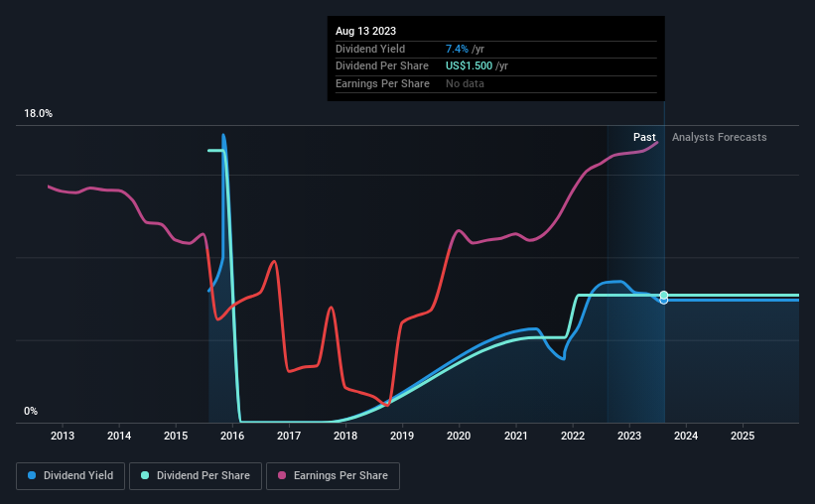Click the Aug 13 2023 tooltip date
The height and width of the screenshot is (504, 815).
point(365,31)
